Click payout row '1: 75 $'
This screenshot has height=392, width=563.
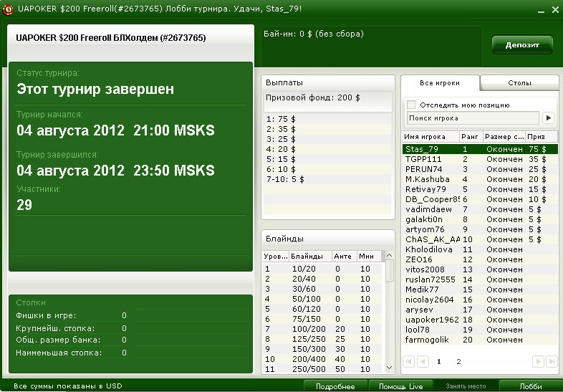point(327,119)
